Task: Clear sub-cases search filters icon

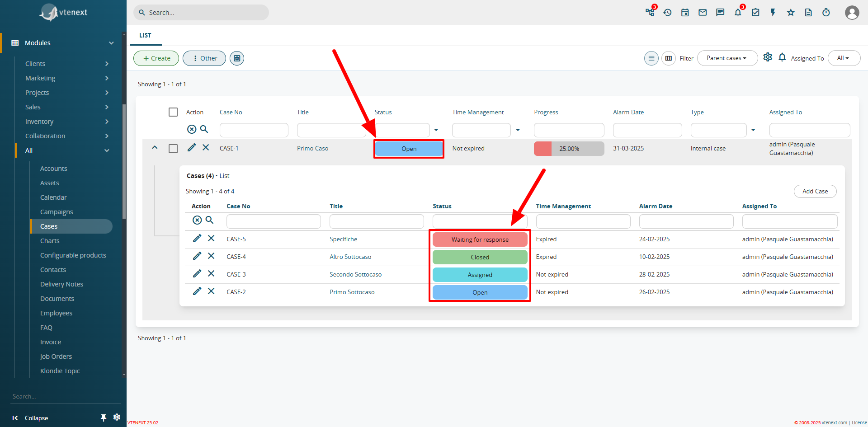Action: coord(197,220)
